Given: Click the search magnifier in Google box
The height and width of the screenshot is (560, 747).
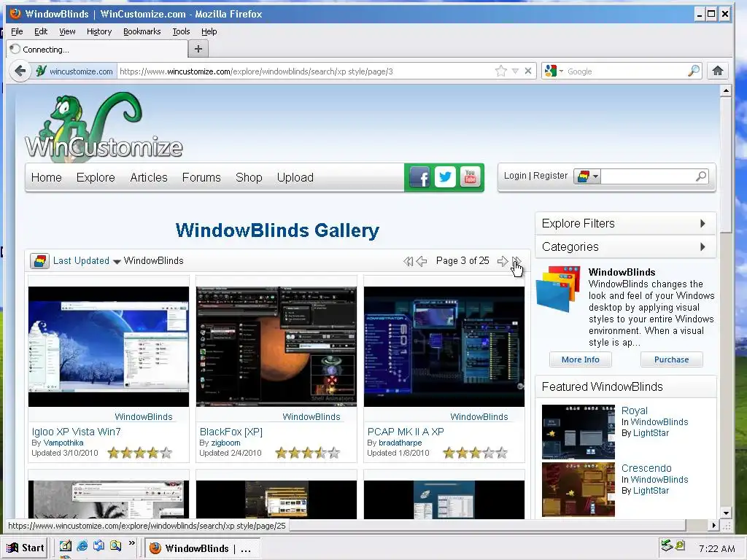Looking at the screenshot, I should [694, 71].
